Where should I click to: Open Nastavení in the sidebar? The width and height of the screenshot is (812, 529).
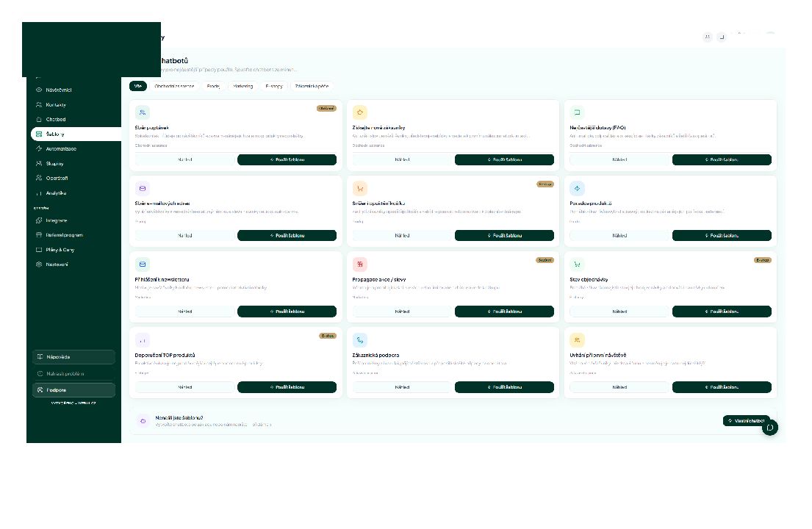click(73, 264)
